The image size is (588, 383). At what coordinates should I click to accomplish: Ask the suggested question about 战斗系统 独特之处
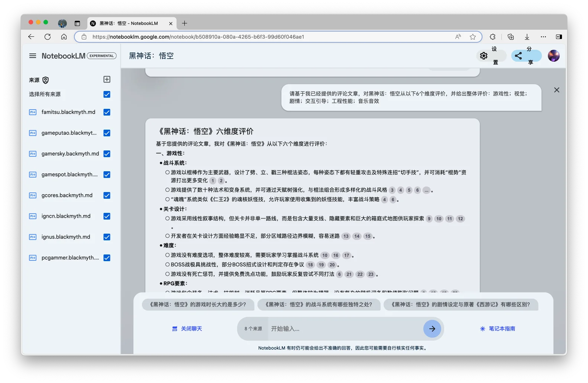[x=319, y=305]
